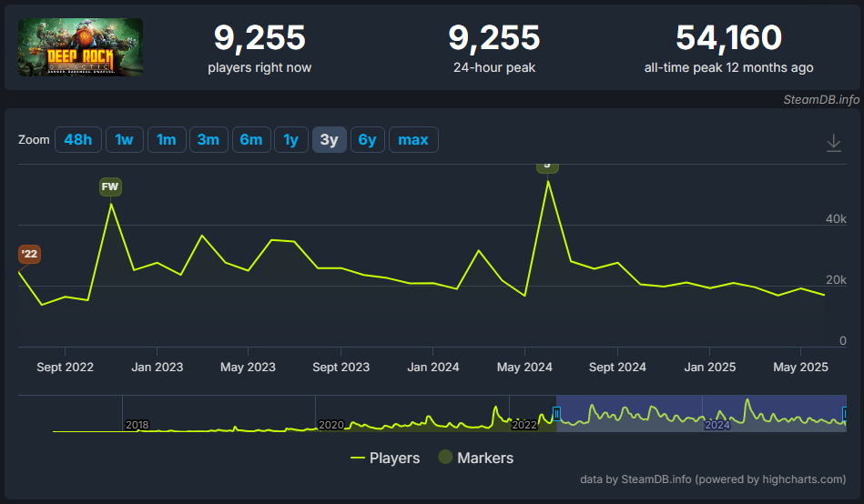The width and height of the screenshot is (864, 504).
Task: Select the 48h zoom range
Action: click(x=78, y=140)
